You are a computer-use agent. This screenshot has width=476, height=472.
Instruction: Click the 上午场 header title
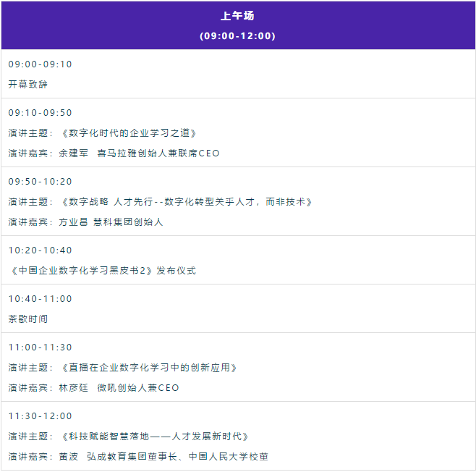237,16
